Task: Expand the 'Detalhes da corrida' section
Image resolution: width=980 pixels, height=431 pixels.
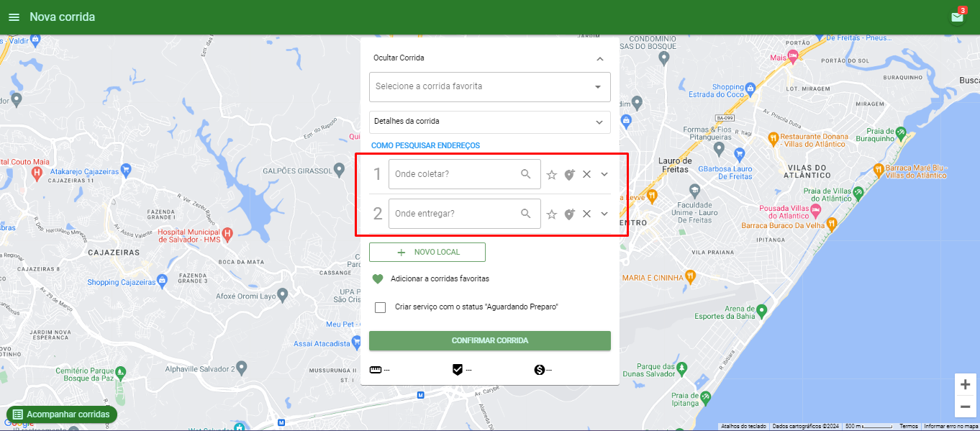Action: click(x=490, y=122)
